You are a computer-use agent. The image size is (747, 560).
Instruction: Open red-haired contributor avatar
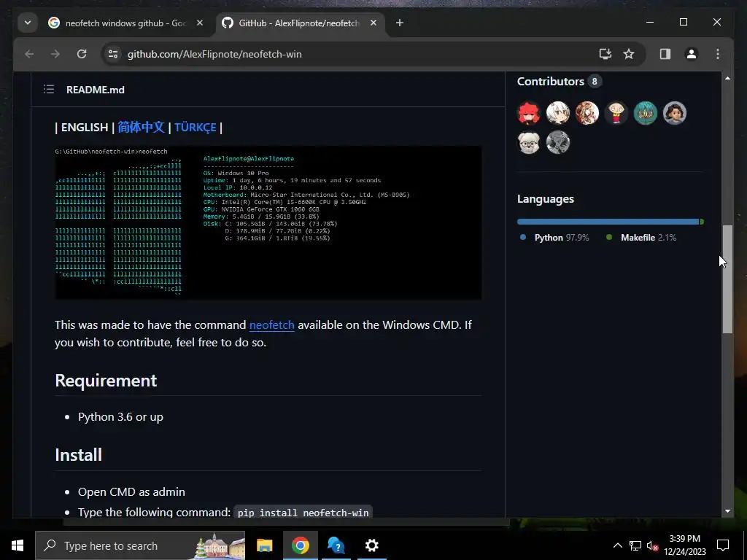point(529,113)
